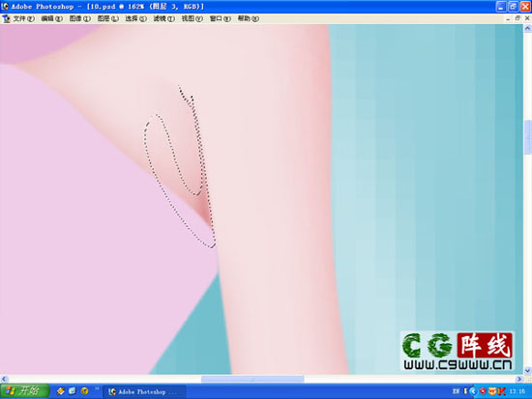The image size is (532, 399).
Task: Expand hidden tray icons with blue arrow
Action: [x=473, y=391]
